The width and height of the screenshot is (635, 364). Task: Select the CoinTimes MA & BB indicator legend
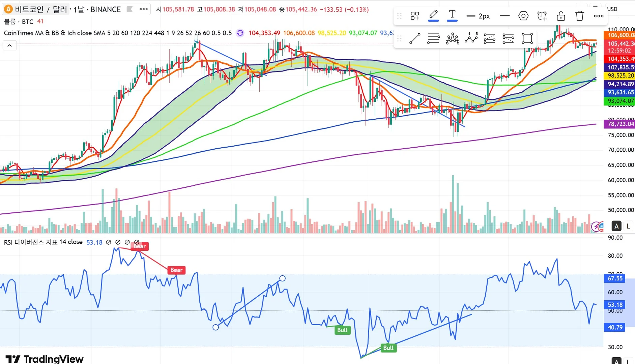pos(118,33)
